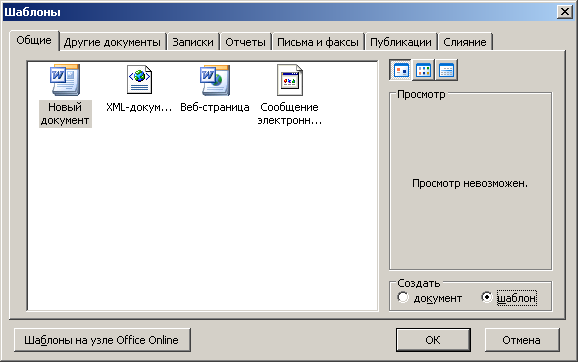Close the Шаблоны dialog window

(x=565, y=12)
